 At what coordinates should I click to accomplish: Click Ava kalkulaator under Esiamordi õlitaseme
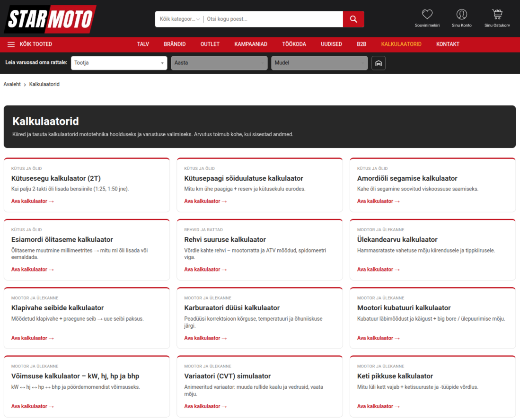click(x=33, y=270)
